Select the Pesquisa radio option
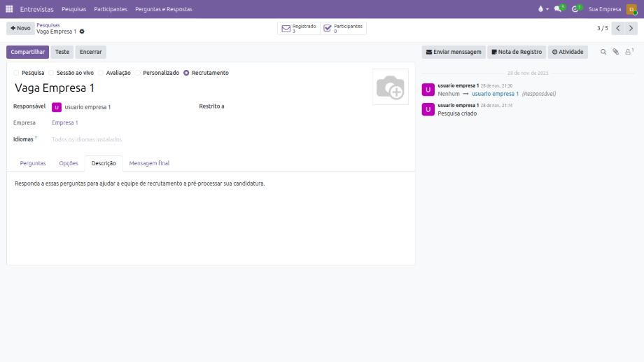The height and width of the screenshot is (362, 644). click(17, 73)
